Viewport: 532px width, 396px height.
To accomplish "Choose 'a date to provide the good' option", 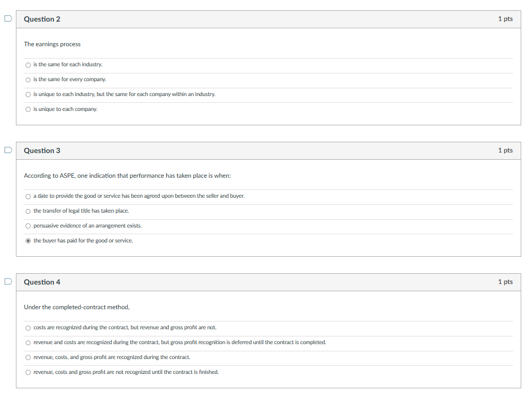I will [x=28, y=196].
